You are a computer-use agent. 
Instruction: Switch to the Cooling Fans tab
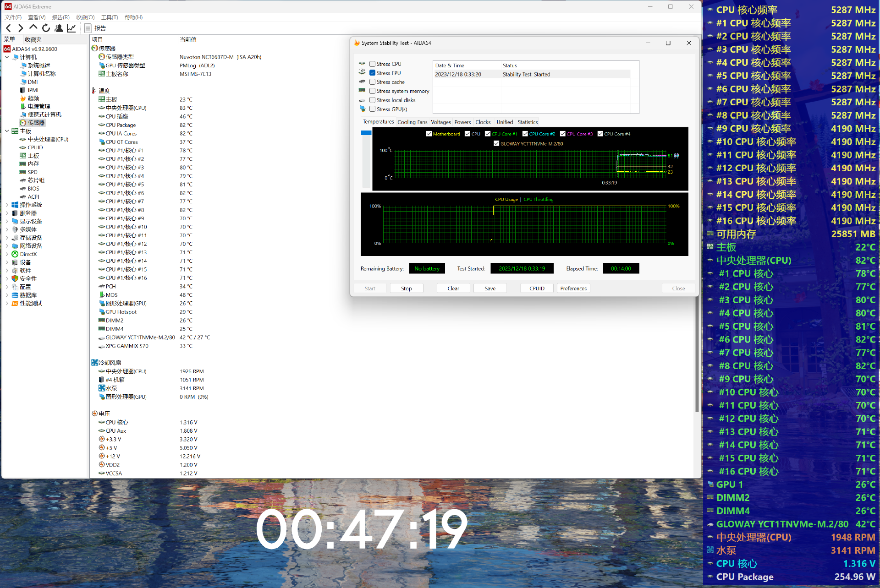click(x=412, y=122)
